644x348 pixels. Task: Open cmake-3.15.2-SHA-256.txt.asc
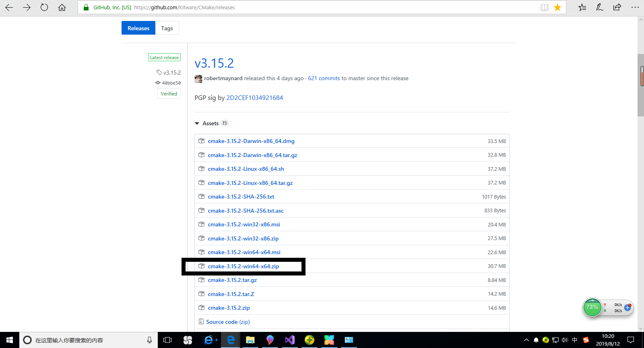point(246,211)
